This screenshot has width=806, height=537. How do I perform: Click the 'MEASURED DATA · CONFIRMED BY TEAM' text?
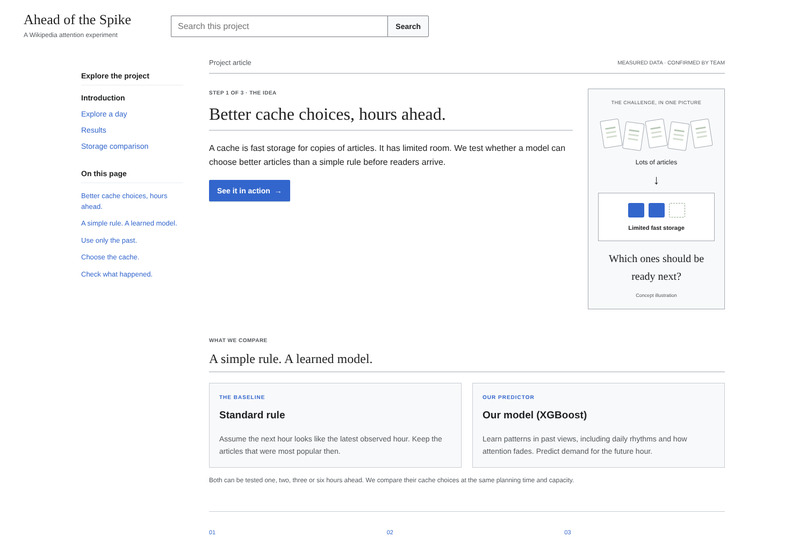(671, 63)
